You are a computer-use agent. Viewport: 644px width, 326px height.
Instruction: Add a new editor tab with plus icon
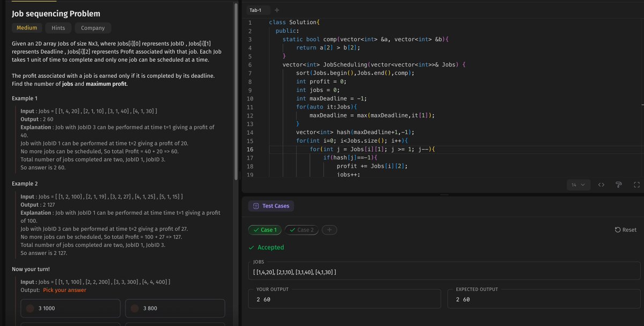coord(277,10)
